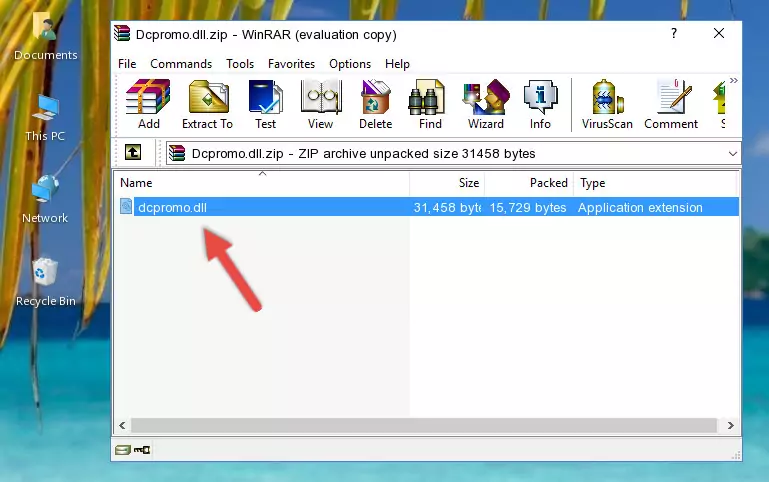Open the Options menu
This screenshot has width=769, height=482.
pos(350,64)
